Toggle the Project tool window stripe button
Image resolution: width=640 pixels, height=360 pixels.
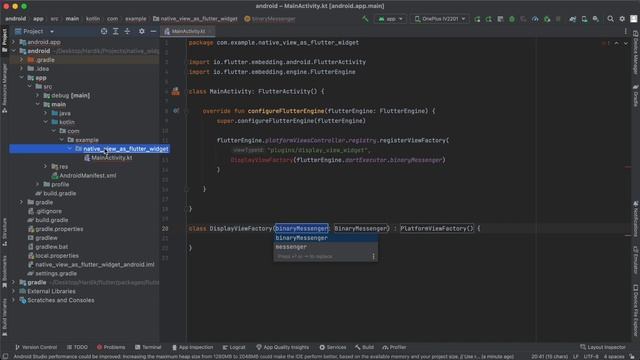pos(4,40)
